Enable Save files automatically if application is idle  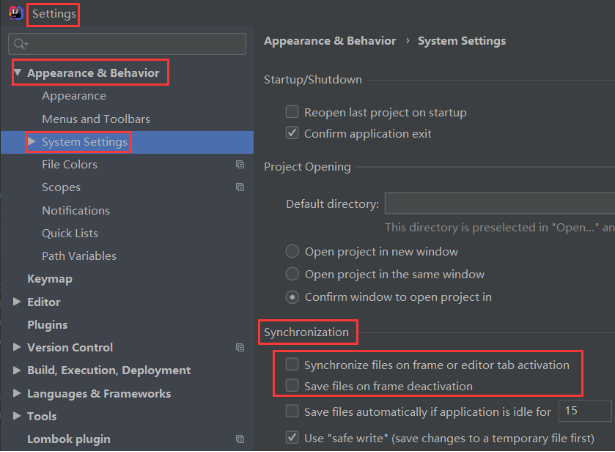tap(292, 411)
